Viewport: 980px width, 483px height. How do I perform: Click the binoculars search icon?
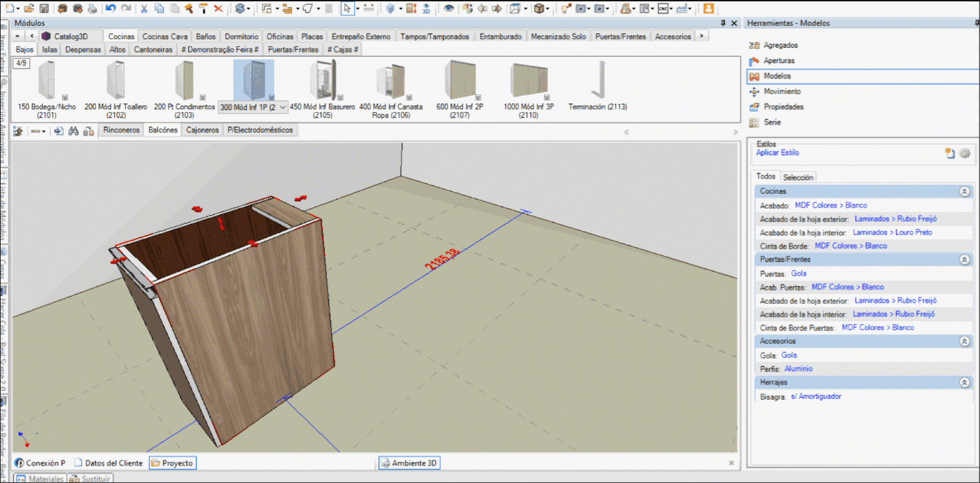click(x=73, y=131)
